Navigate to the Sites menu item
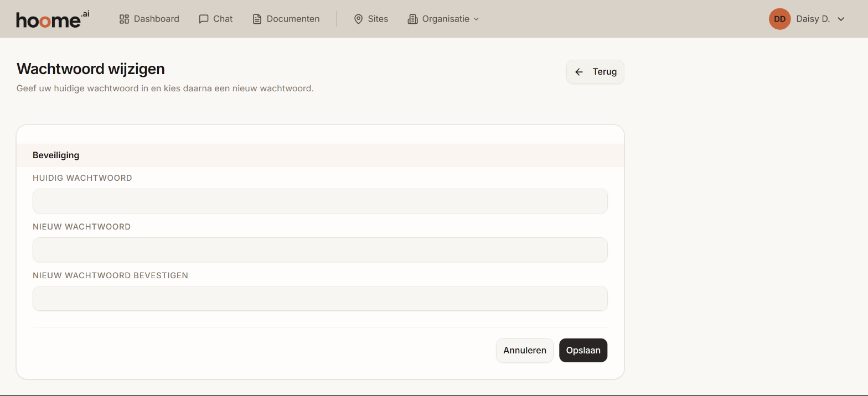Viewport: 868px width, 396px height. pyautogui.click(x=371, y=19)
